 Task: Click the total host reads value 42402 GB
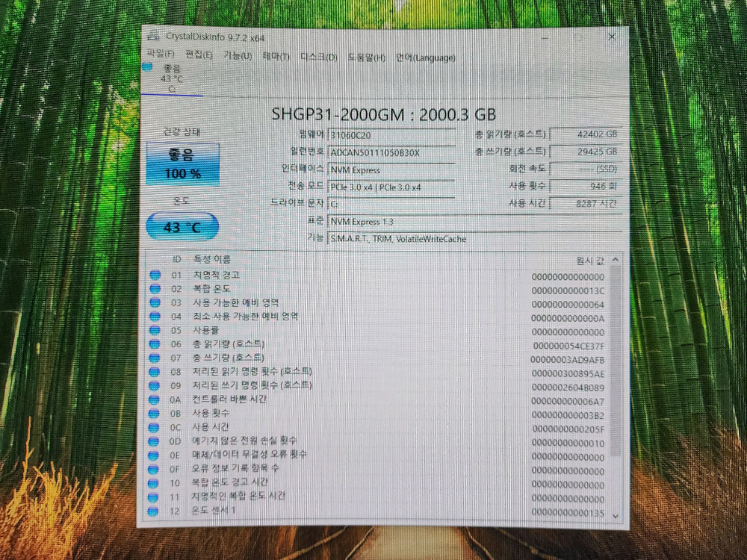pos(586,134)
